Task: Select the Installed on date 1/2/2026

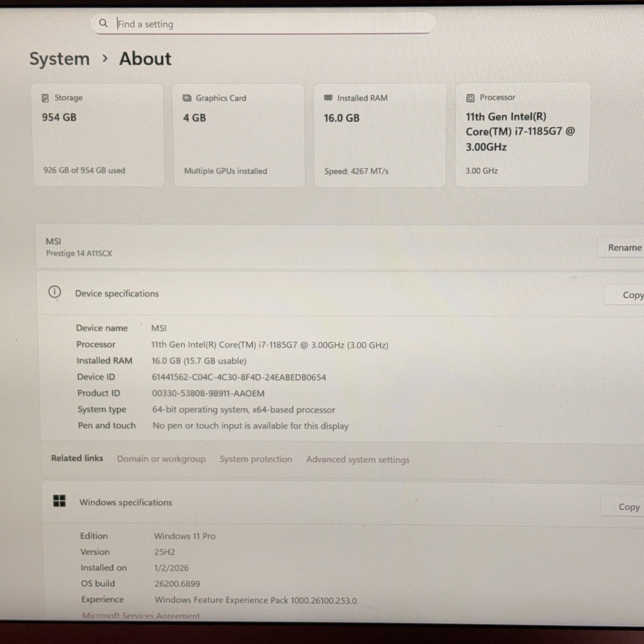Action: [x=171, y=568]
